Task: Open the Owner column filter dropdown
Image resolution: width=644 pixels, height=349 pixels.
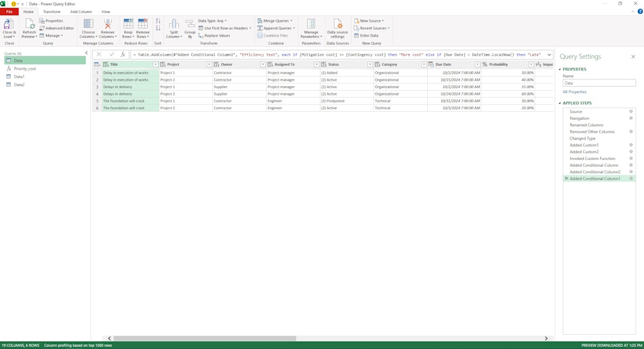Action: click(x=263, y=64)
